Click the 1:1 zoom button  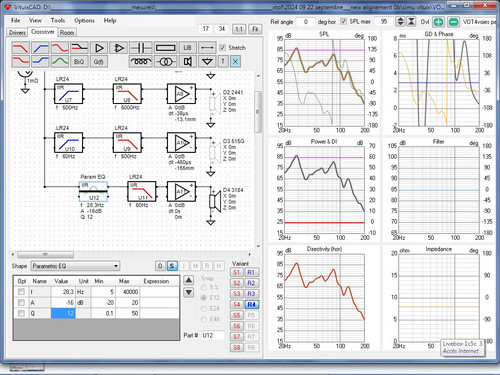click(239, 29)
